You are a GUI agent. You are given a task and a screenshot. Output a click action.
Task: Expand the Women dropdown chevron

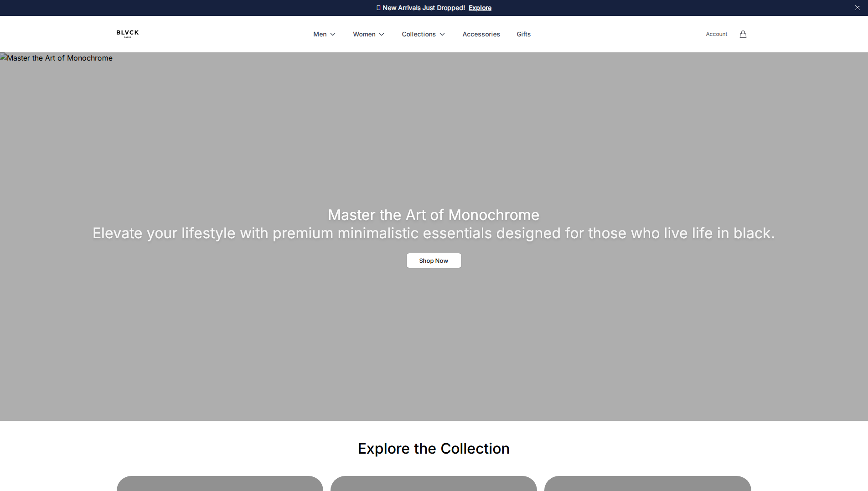tap(382, 34)
